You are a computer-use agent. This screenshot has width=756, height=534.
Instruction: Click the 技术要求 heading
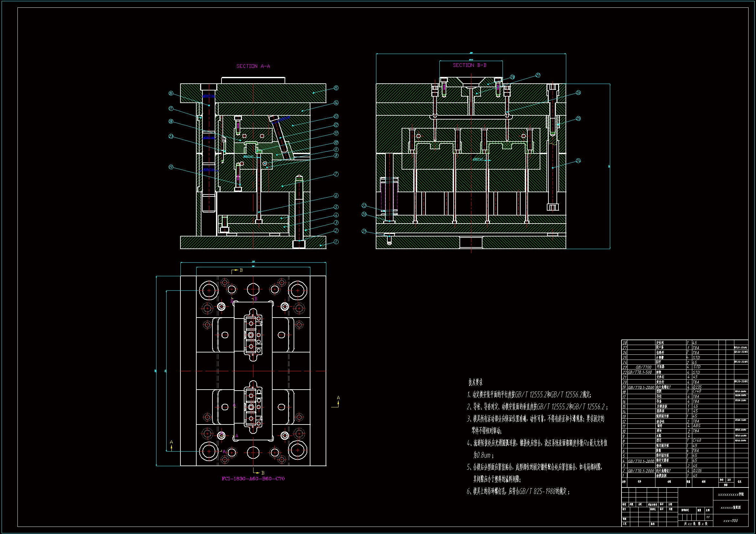point(475,382)
